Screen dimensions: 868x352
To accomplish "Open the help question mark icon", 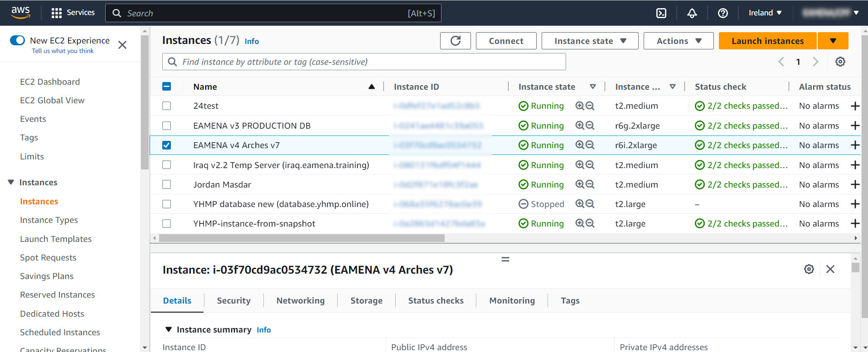I will pyautogui.click(x=723, y=13).
